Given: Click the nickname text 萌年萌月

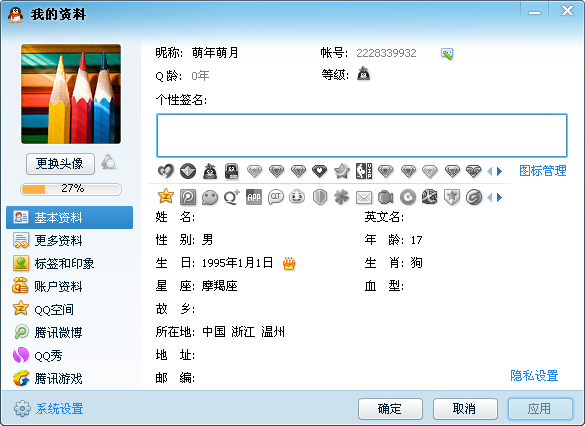Looking at the screenshot, I should (215, 53).
